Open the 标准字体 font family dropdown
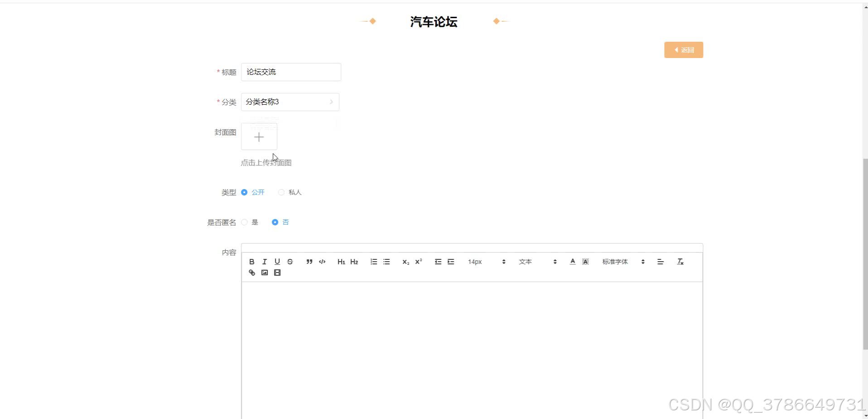The width and height of the screenshot is (868, 419). click(x=615, y=262)
